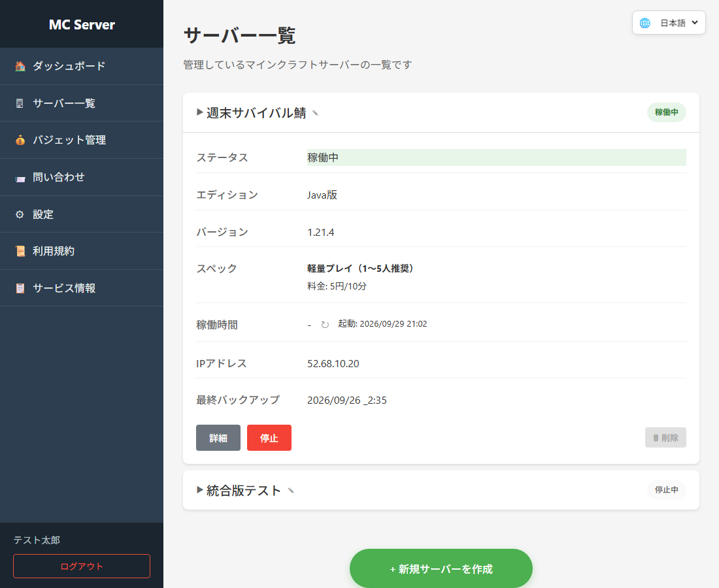
Task: Collapse the 週末サバイバル鯖 server card
Action: (x=200, y=112)
